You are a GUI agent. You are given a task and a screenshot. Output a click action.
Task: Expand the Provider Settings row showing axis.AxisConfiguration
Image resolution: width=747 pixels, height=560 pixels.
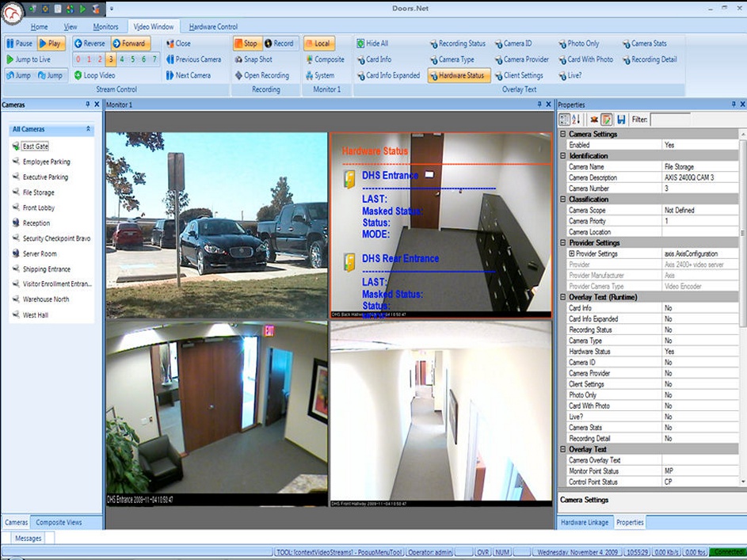pos(572,253)
